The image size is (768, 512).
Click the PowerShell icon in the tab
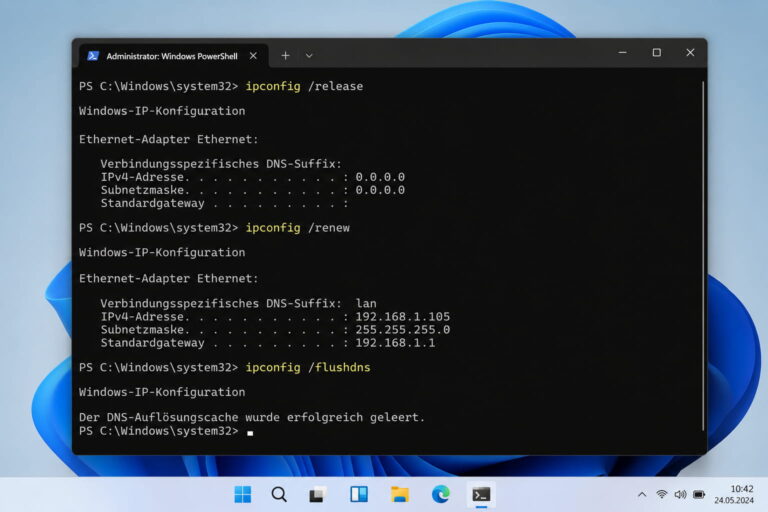pyautogui.click(x=93, y=56)
